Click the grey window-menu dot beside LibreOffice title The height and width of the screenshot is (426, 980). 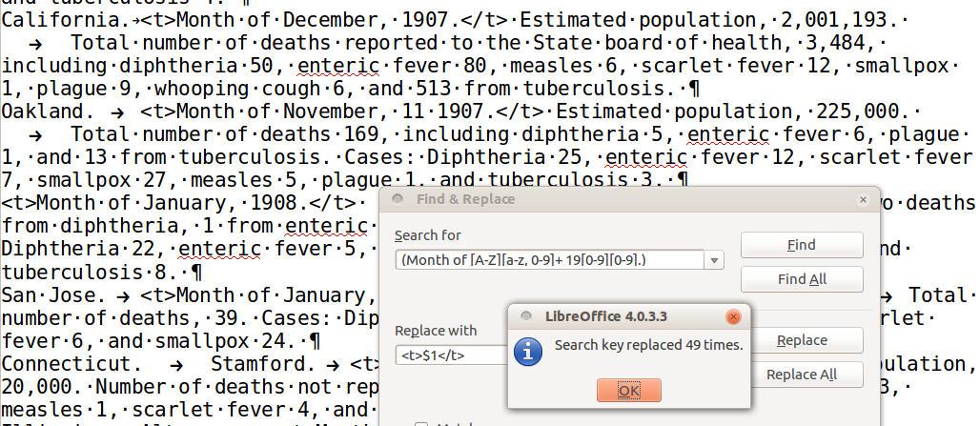[523, 316]
